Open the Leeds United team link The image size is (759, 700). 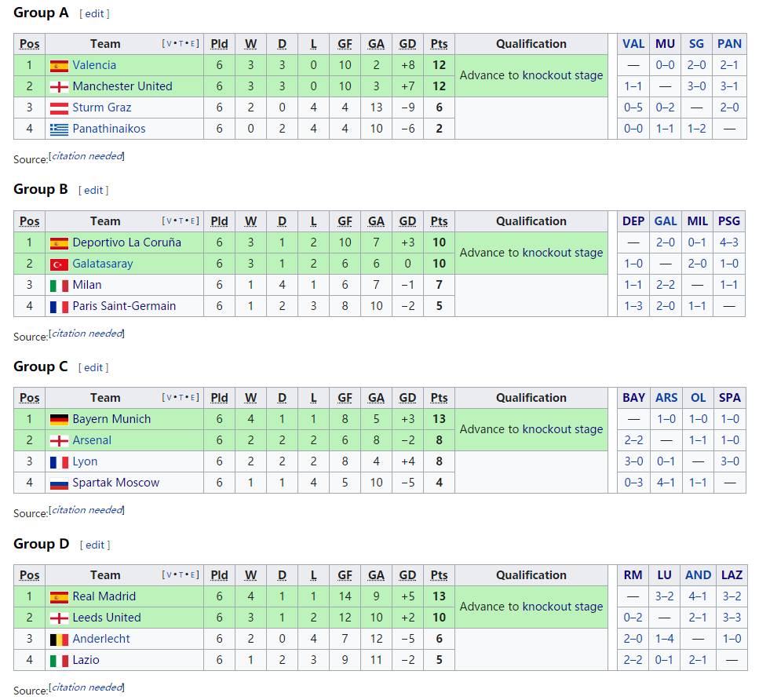pyautogui.click(x=107, y=618)
